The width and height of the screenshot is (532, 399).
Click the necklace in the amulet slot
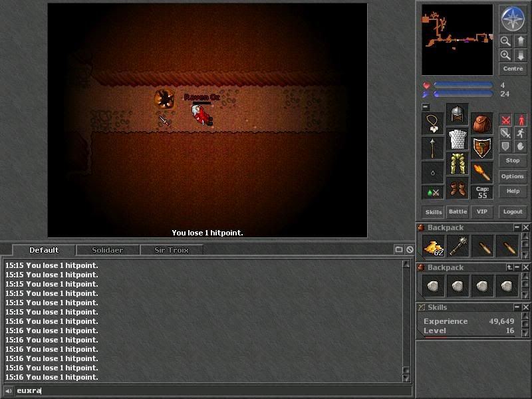[x=433, y=124]
